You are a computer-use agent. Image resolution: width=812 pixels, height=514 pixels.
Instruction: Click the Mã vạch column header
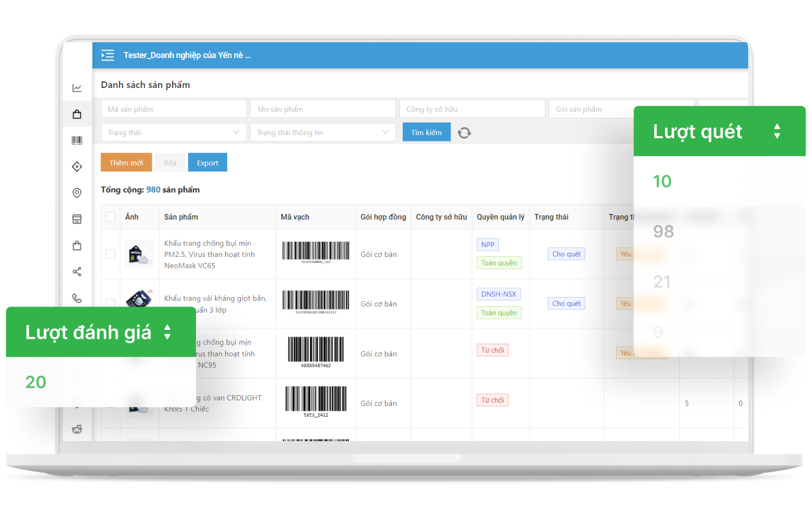point(295,217)
